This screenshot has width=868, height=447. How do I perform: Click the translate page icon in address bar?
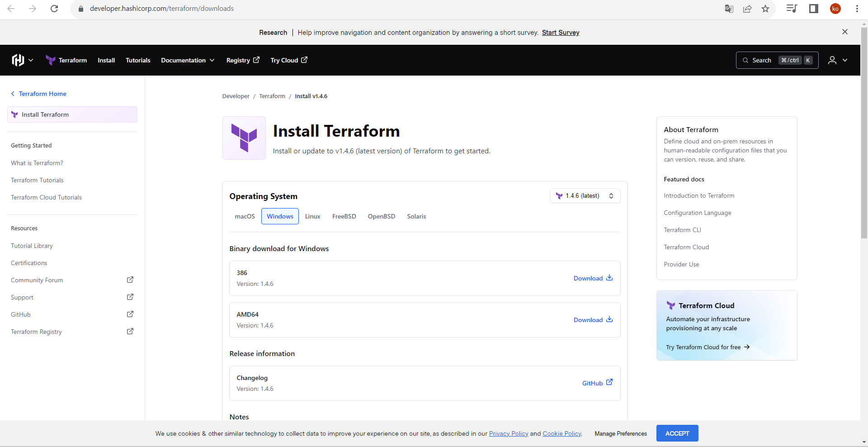[729, 9]
